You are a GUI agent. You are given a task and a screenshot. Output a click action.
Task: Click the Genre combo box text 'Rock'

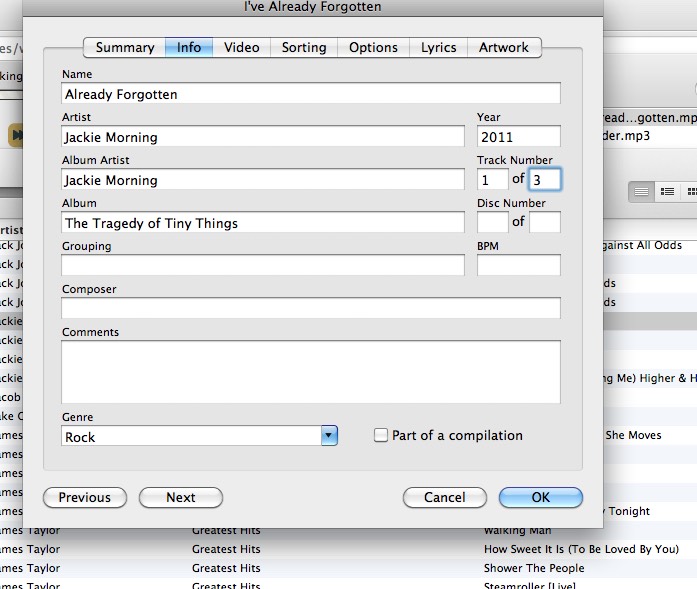(191, 436)
